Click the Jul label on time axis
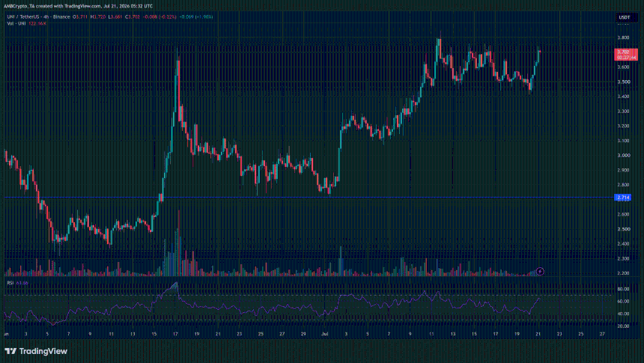 click(325, 335)
